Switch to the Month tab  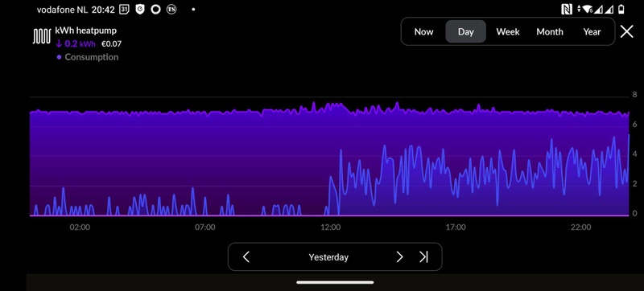(550, 31)
